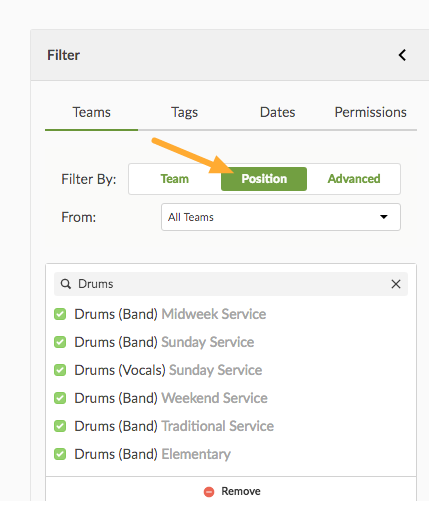
Task: Select the Permissions tab
Action: coord(370,112)
